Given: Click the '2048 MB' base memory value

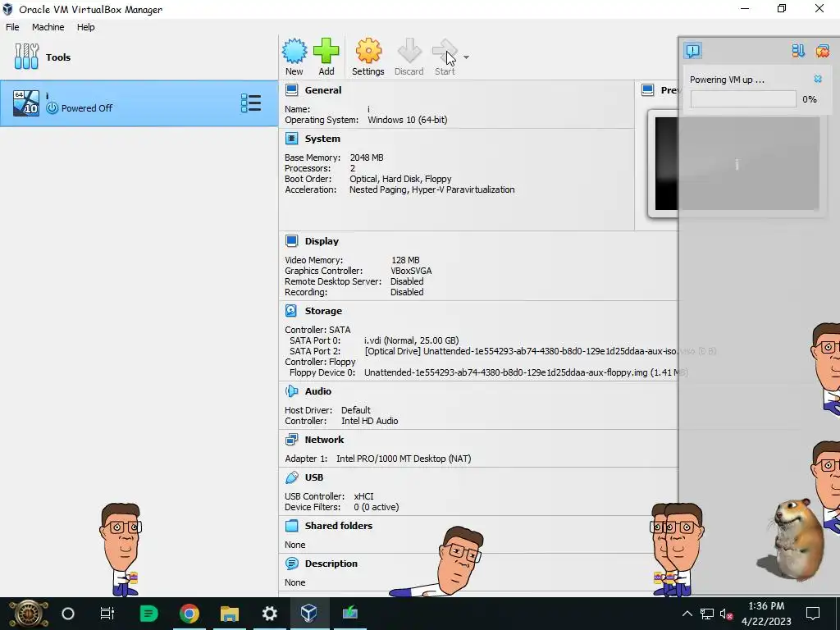Looking at the screenshot, I should tap(367, 157).
